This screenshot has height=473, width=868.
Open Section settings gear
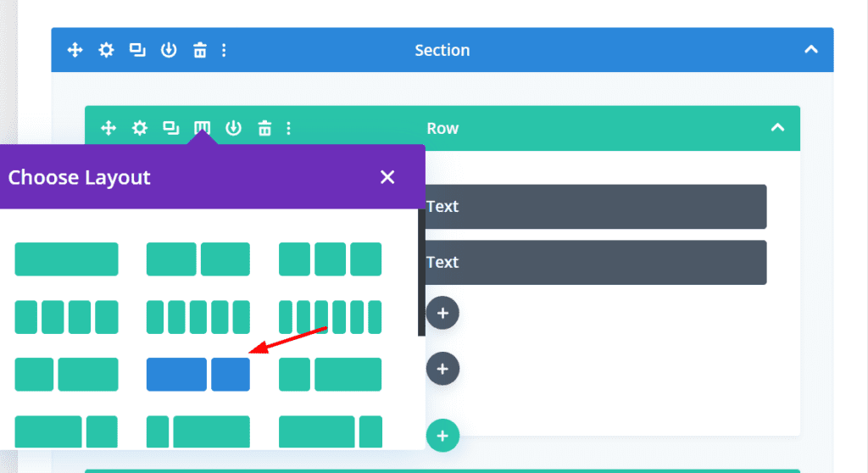106,50
